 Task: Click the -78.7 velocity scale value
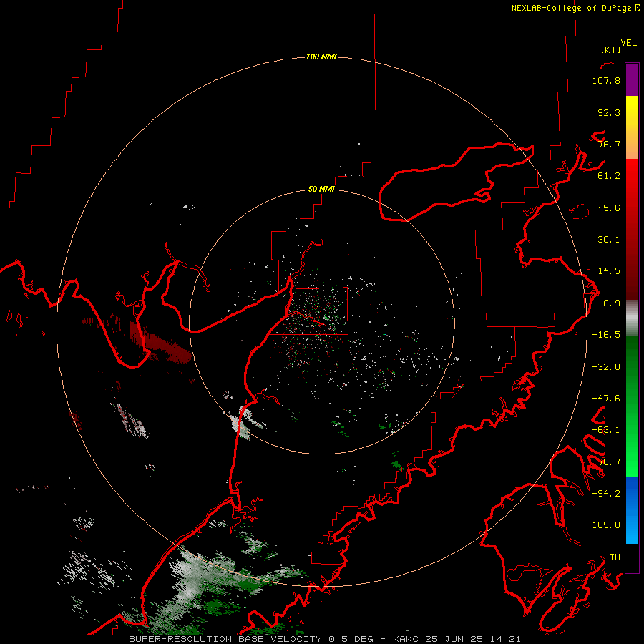coord(606,462)
